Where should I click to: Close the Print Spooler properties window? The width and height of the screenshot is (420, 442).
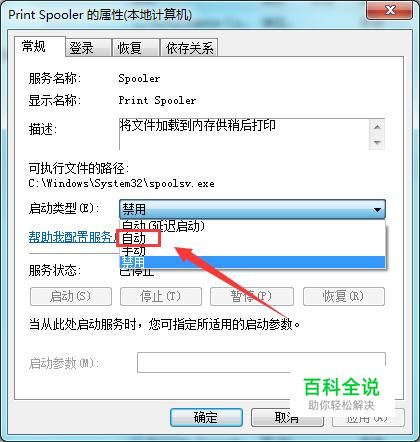point(390,10)
